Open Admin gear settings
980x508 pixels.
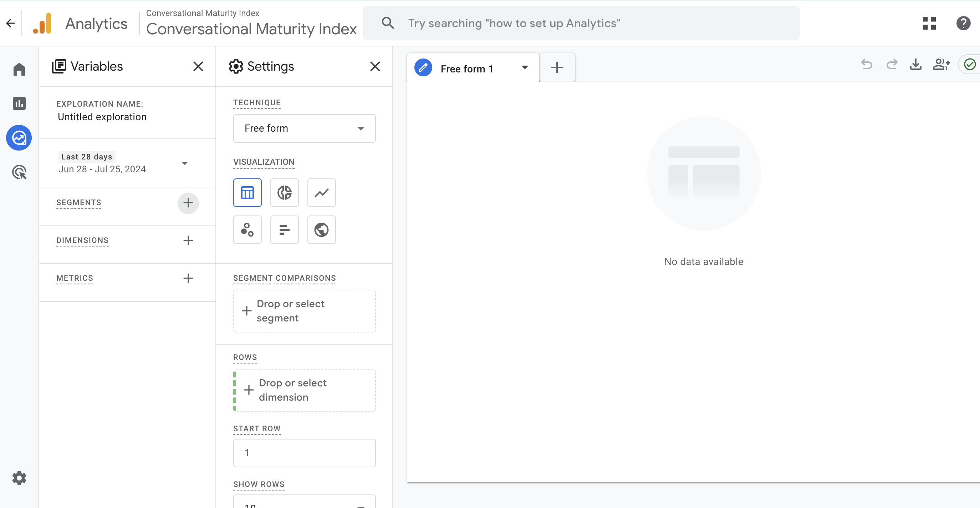[19, 478]
